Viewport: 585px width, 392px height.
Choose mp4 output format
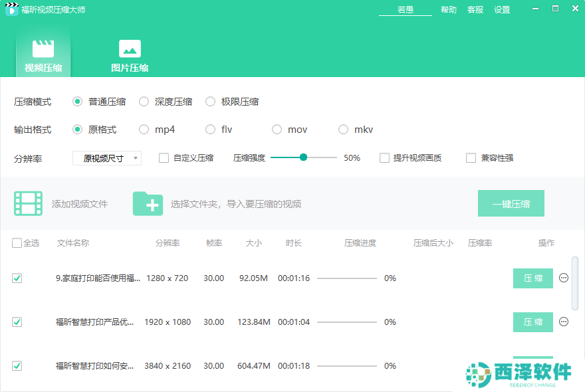pyautogui.click(x=144, y=130)
